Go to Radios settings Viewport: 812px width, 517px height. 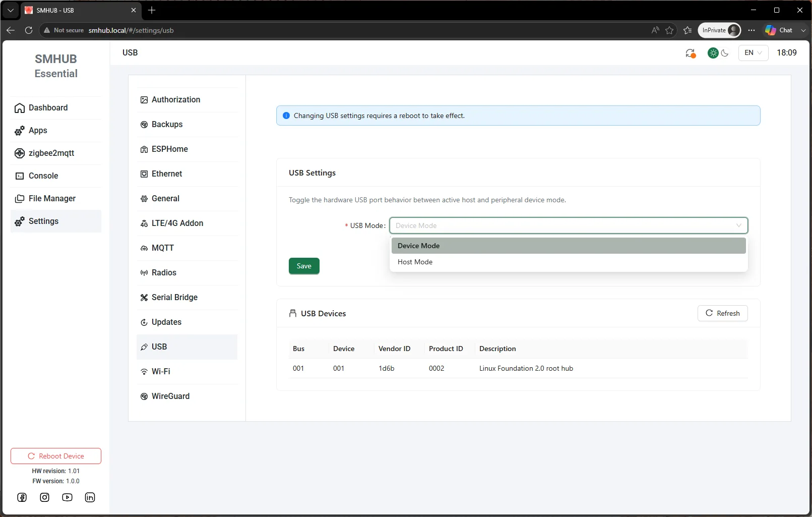tap(187, 273)
